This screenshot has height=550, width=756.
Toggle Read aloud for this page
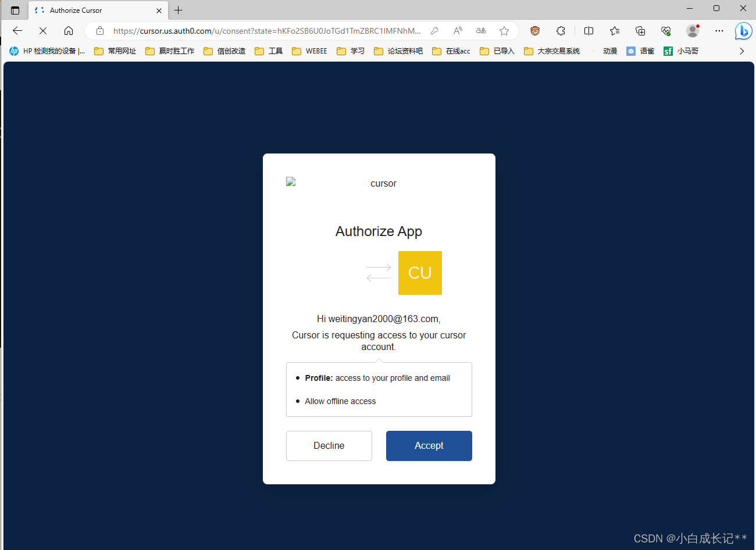click(457, 31)
